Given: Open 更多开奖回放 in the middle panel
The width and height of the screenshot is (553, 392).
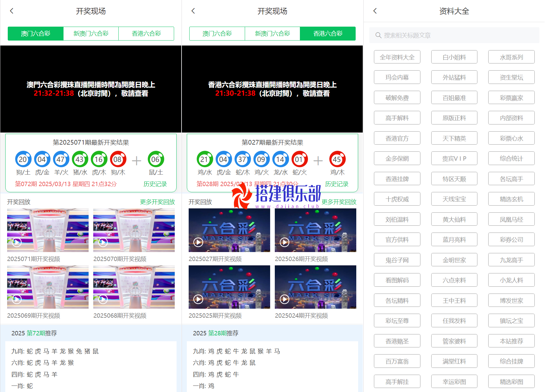Looking at the screenshot, I should [339, 202].
